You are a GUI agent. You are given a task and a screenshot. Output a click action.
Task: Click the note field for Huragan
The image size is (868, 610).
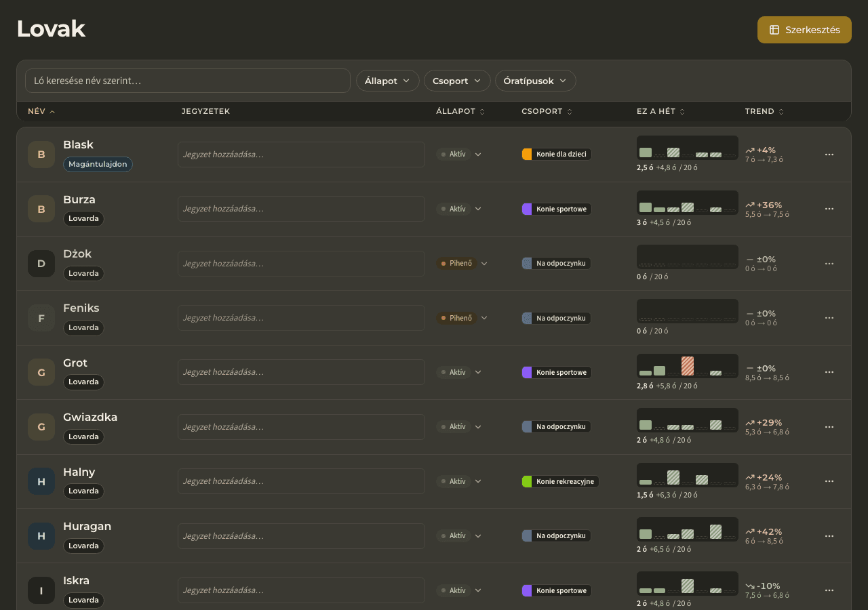tap(301, 536)
